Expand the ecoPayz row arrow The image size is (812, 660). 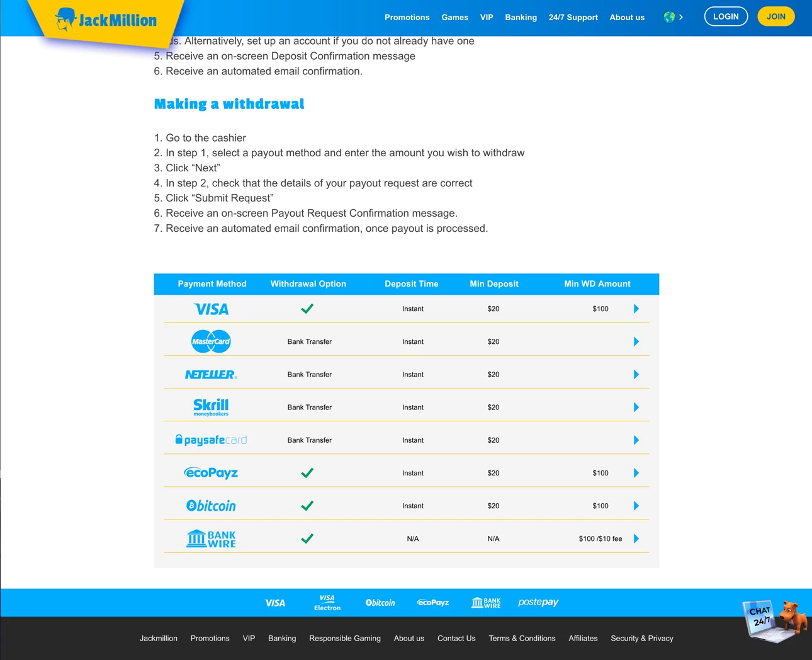636,473
